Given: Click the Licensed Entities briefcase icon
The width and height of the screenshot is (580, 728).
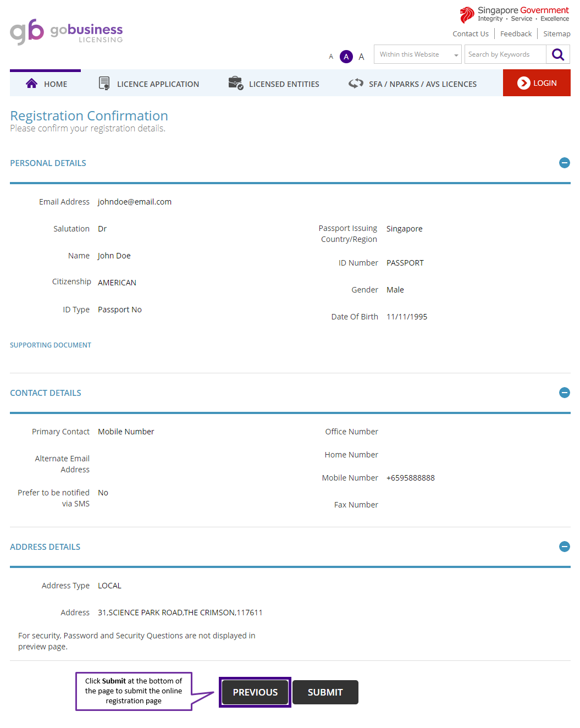Looking at the screenshot, I should point(235,84).
